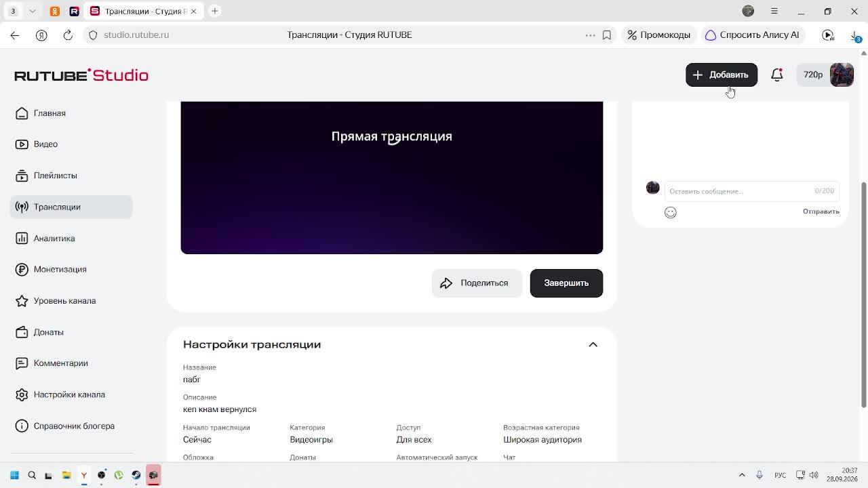The height and width of the screenshot is (488, 868).
Task: Close the Трансляции tab
Action: pyautogui.click(x=193, y=11)
